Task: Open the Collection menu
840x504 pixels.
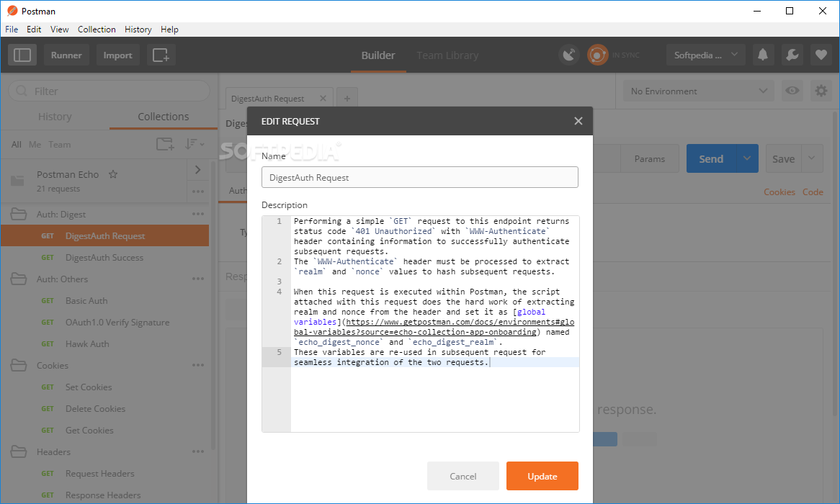Action: pos(97,30)
